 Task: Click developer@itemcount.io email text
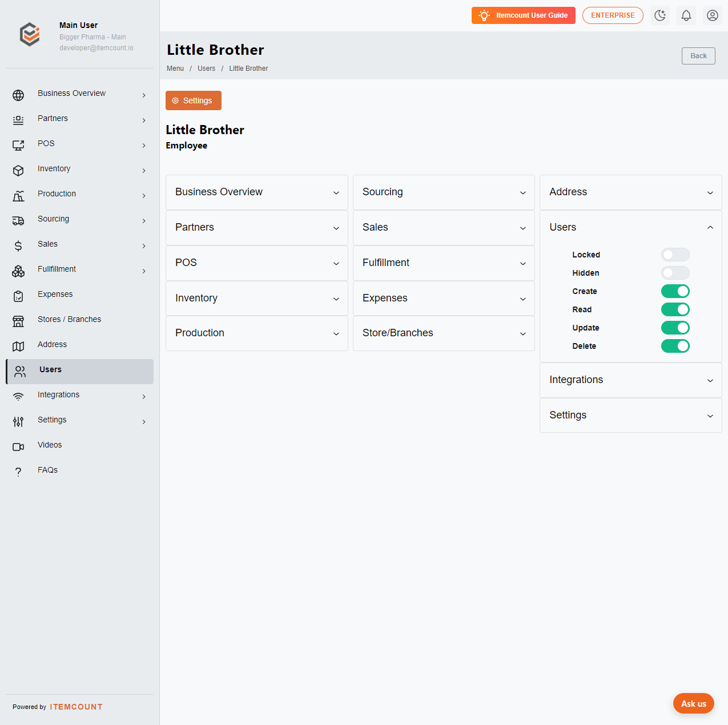[96, 48]
